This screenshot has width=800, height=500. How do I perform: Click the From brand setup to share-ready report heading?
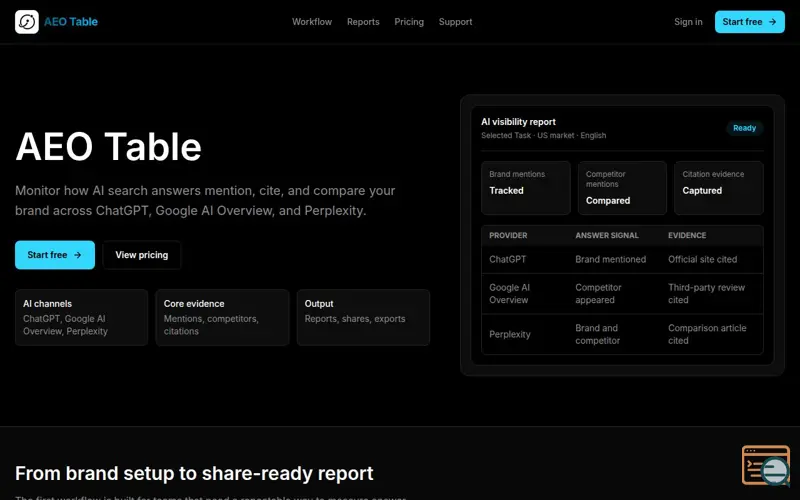click(194, 473)
